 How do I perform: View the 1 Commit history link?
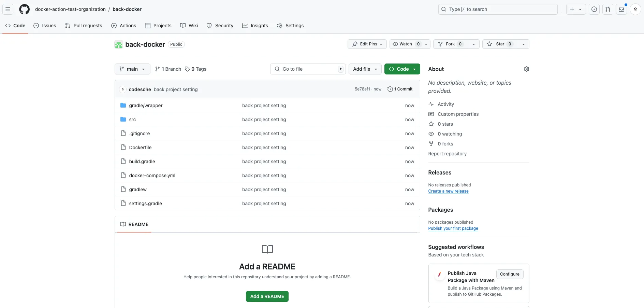[x=400, y=89]
